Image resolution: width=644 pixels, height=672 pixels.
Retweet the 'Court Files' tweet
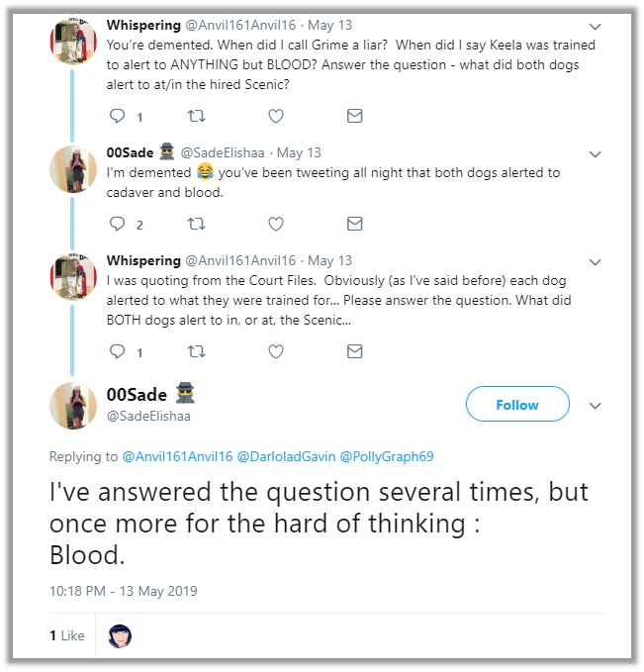click(197, 351)
